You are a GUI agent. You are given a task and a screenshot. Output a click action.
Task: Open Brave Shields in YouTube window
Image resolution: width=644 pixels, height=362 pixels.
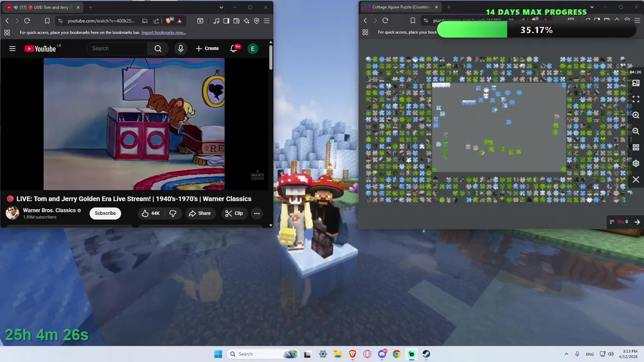169,21
